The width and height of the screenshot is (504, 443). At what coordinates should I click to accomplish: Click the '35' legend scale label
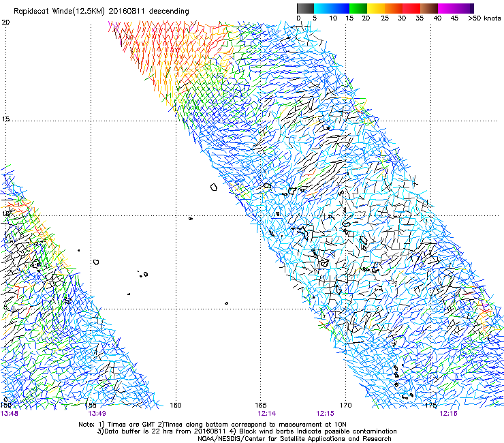point(420,18)
